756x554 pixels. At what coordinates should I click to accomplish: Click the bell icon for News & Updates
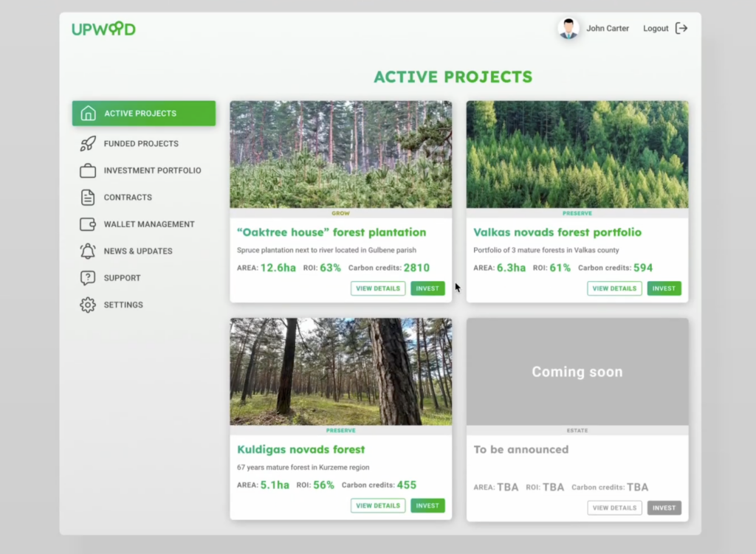tap(88, 251)
